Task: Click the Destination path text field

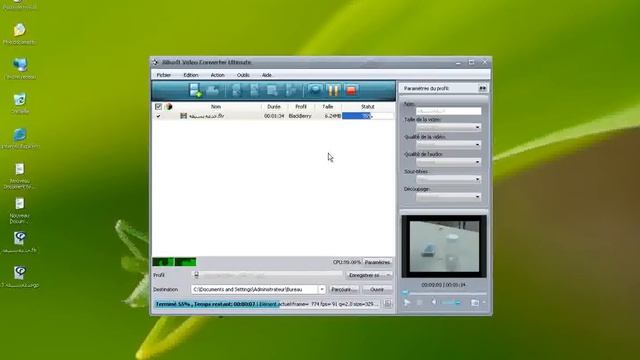Action: [254, 289]
